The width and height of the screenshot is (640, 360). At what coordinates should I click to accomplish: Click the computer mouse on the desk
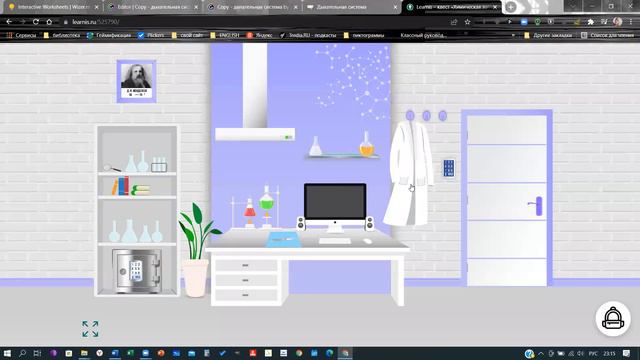coord(368,241)
